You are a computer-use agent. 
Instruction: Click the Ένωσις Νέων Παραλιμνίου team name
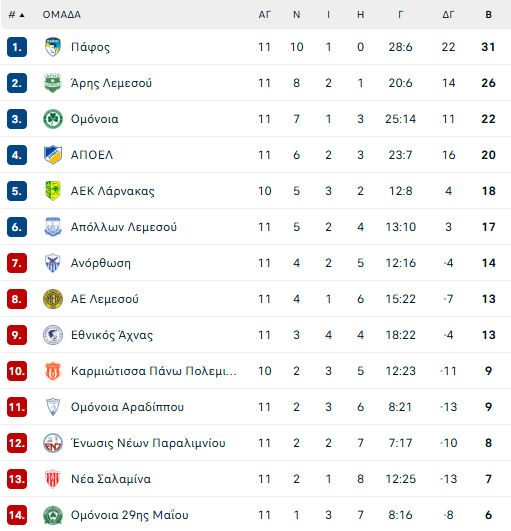pyautogui.click(x=148, y=443)
